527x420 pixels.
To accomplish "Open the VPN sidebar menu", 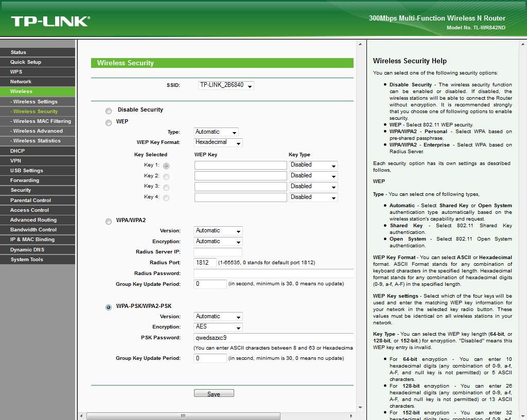I will [x=38, y=160].
